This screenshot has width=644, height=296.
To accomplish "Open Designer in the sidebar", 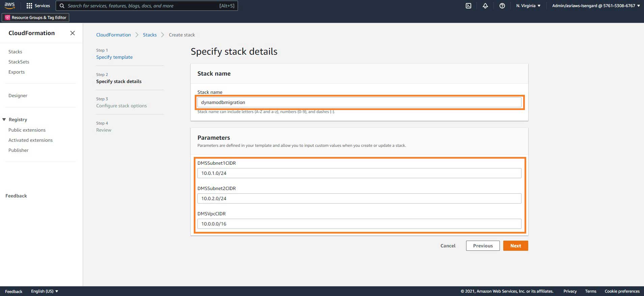I will pos(18,96).
